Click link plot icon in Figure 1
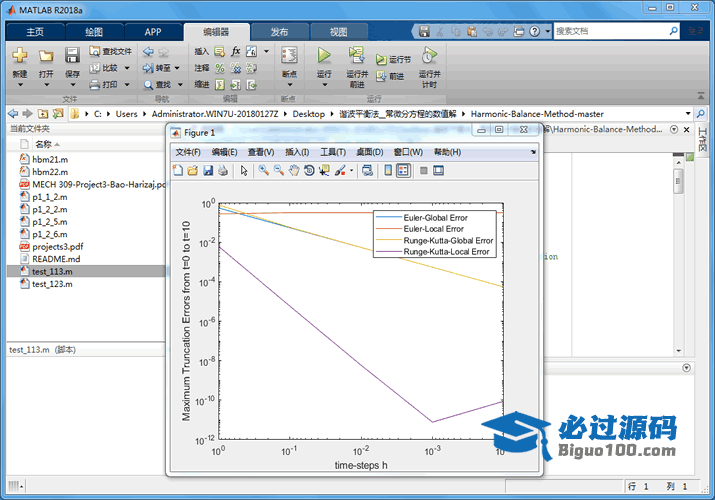 367,170
